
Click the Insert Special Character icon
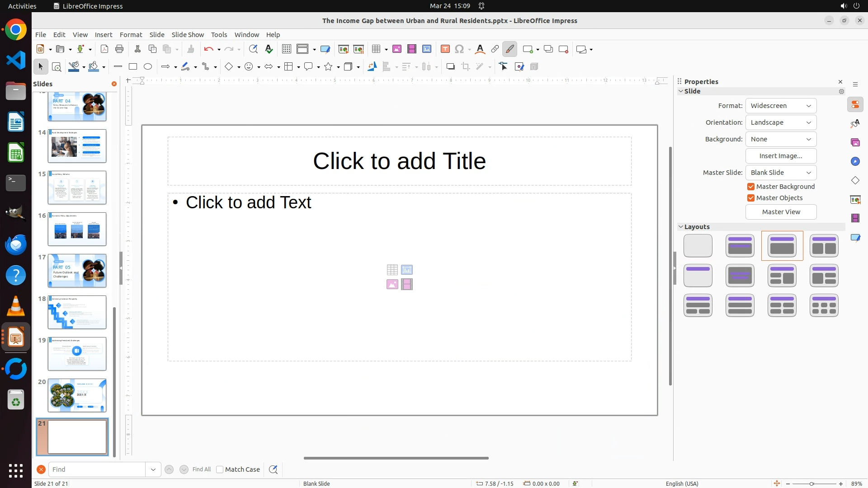point(459,49)
